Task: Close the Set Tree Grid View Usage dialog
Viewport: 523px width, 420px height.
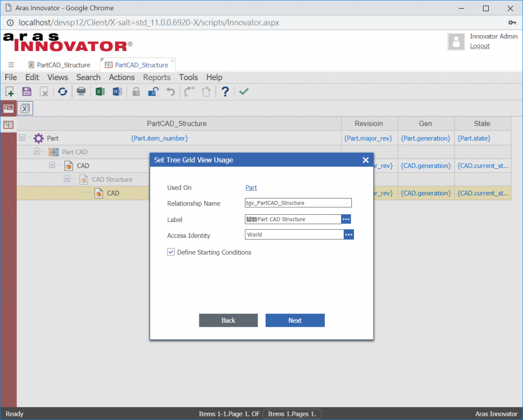Action: click(366, 160)
